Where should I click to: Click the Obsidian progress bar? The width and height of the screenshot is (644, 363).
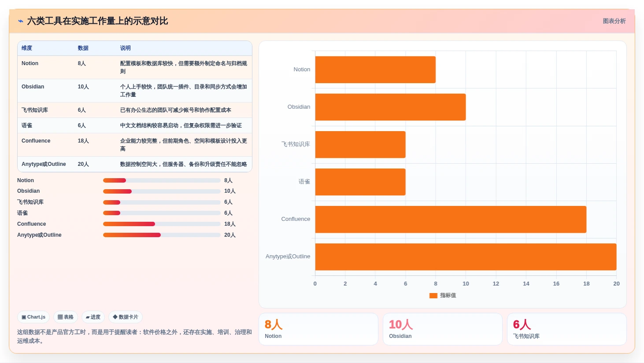(x=162, y=191)
